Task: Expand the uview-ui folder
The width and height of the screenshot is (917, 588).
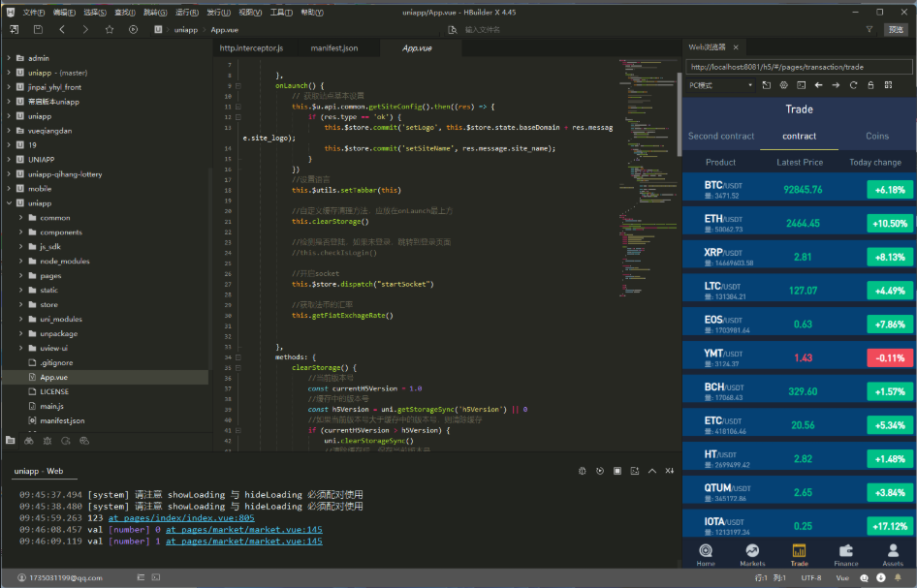Action: point(20,349)
